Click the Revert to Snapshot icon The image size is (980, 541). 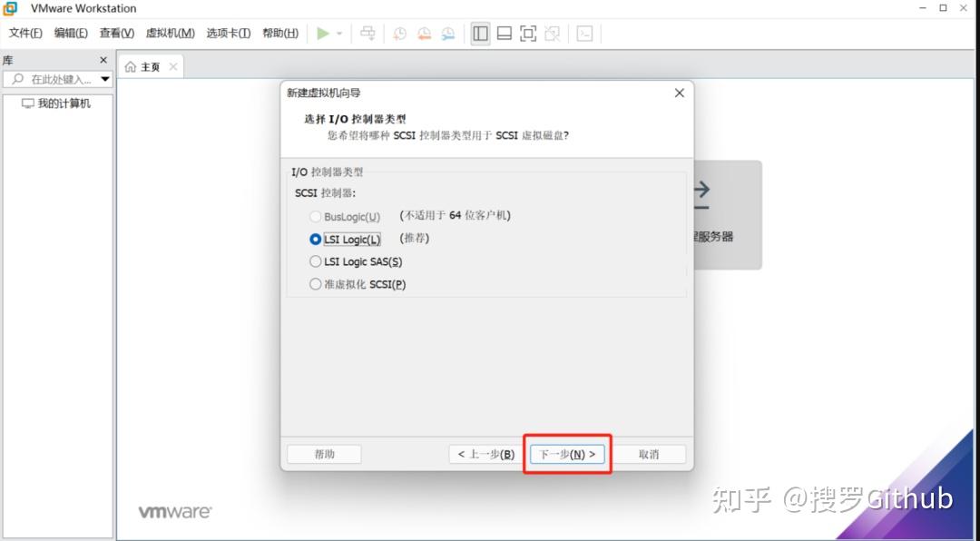pyautogui.click(x=424, y=34)
